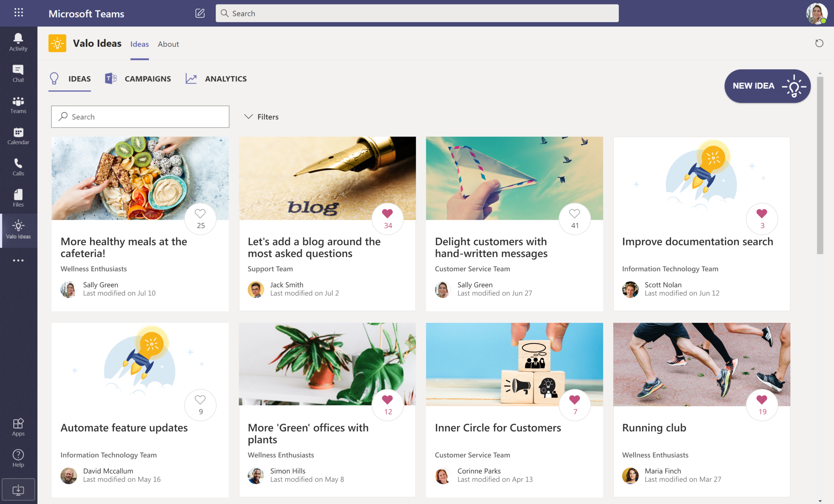The width and height of the screenshot is (834, 504).
Task: Open the more apps ellipsis
Action: (x=18, y=260)
